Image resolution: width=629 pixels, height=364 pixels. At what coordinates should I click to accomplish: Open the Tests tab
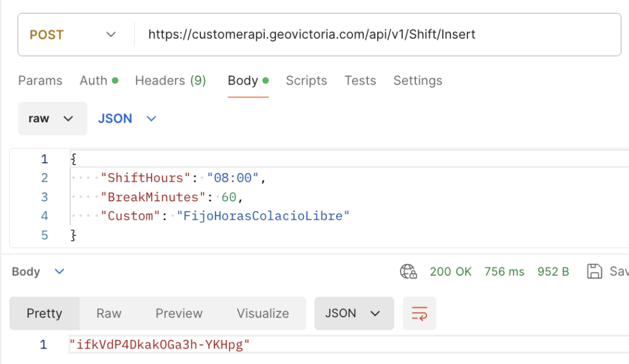click(360, 80)
